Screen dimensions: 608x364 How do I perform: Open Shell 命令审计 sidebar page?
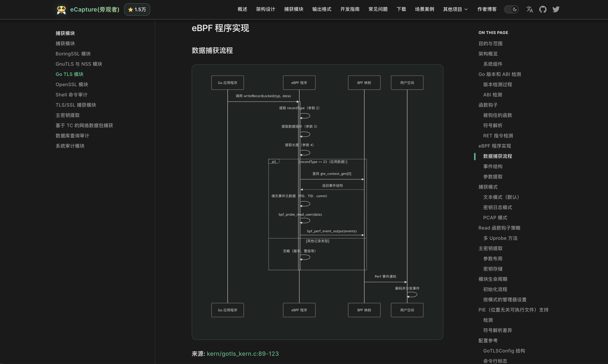(x=71, y=95)
